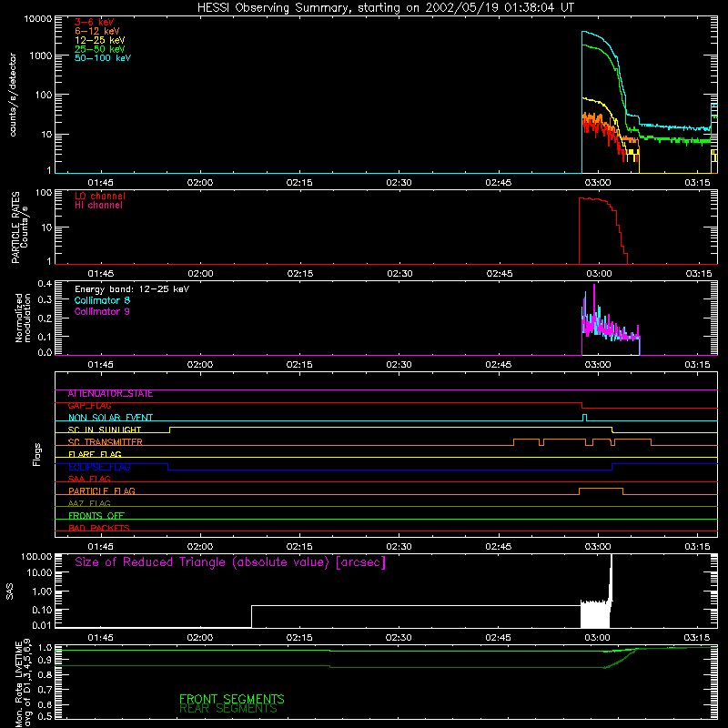Click the 0.01 tick on SAS axis
Viewport: 728px width, 728px height.
42,625
